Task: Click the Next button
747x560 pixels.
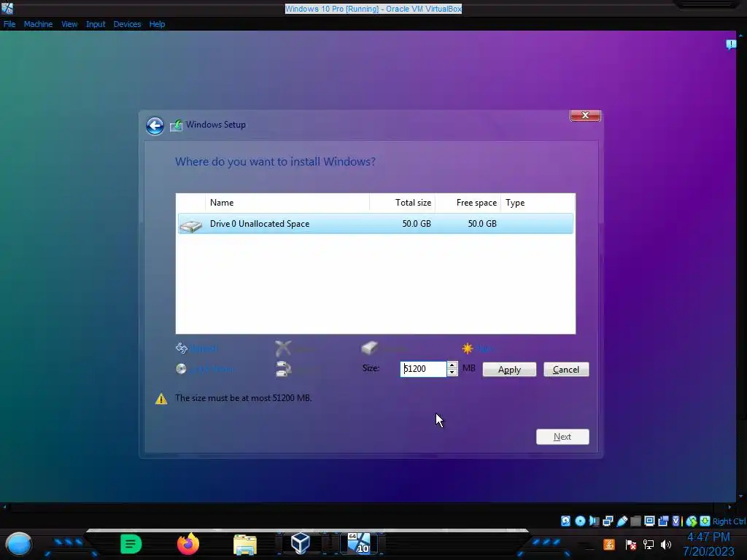Action: [562, 437]
